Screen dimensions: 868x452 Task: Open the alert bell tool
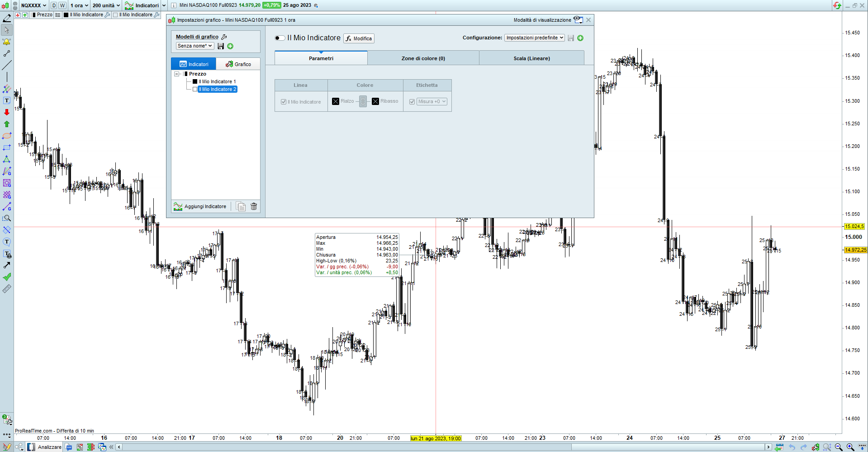point(7,42)
